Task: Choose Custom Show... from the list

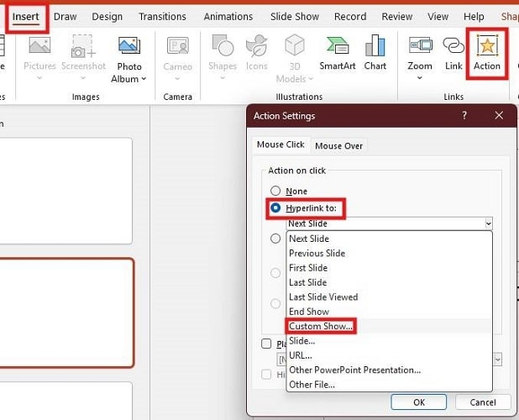Action: 321,326
